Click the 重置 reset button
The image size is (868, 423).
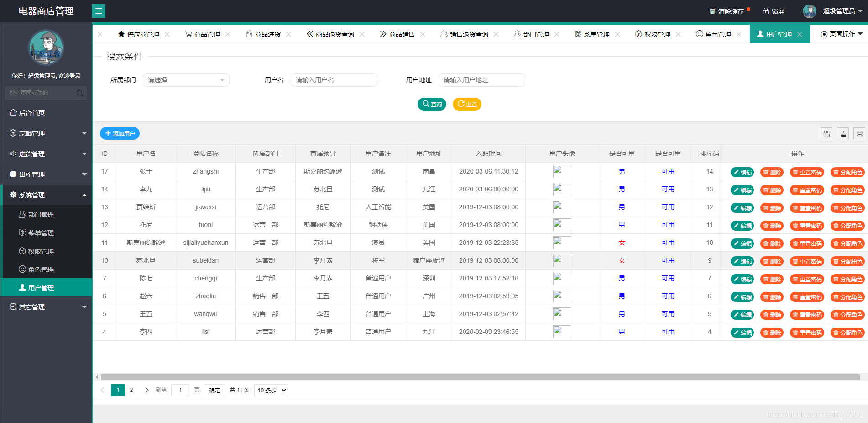(x=466, y=104)
